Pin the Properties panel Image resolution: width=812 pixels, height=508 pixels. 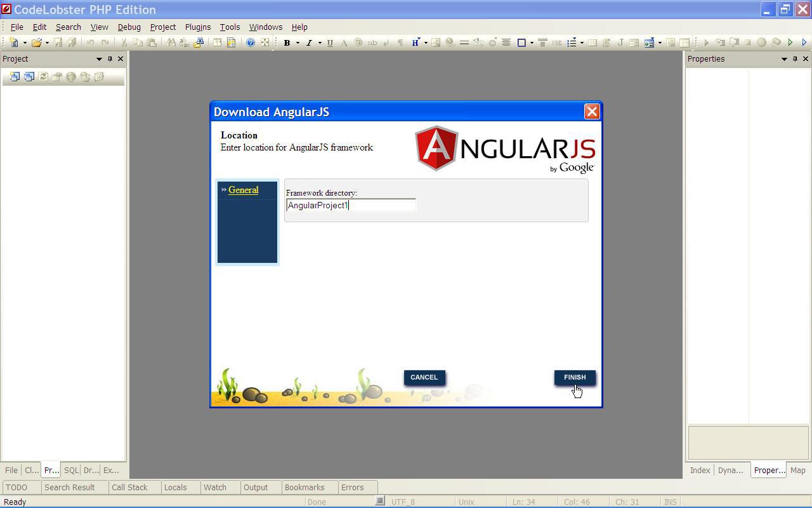(x=795, y=58)
